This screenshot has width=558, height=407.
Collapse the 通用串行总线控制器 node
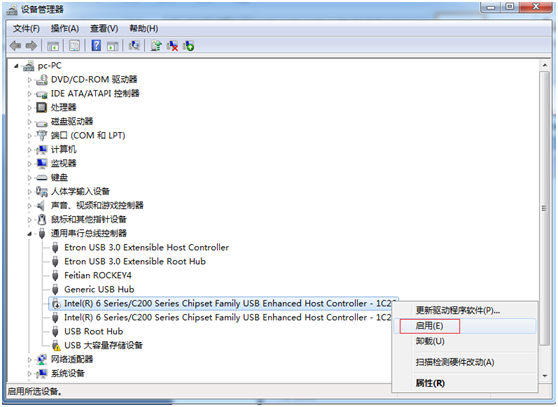[x=30, y=234]
